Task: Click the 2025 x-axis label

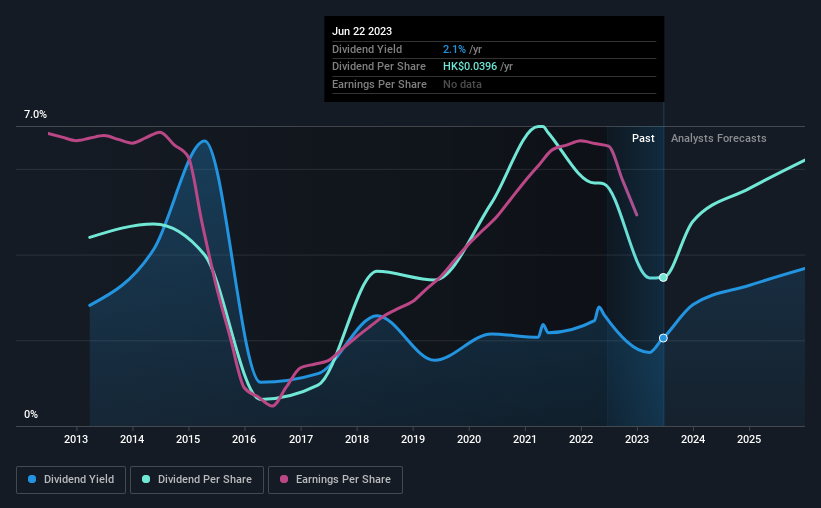Action: [x=749, y=439]
